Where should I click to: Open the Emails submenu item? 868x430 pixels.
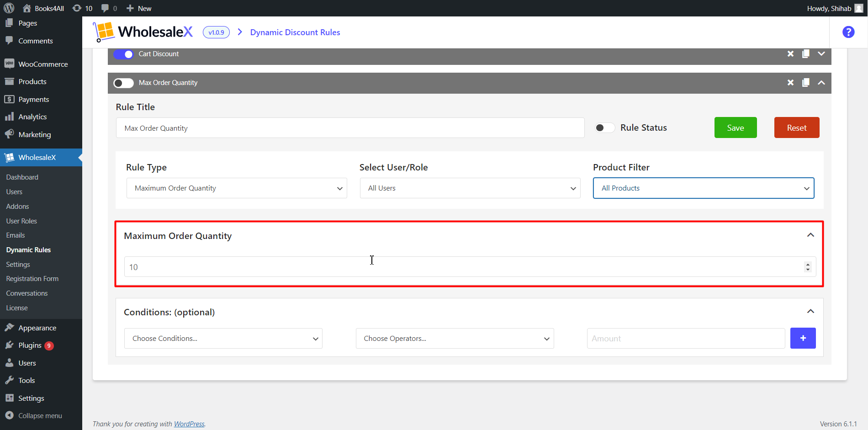pos(16,235)
